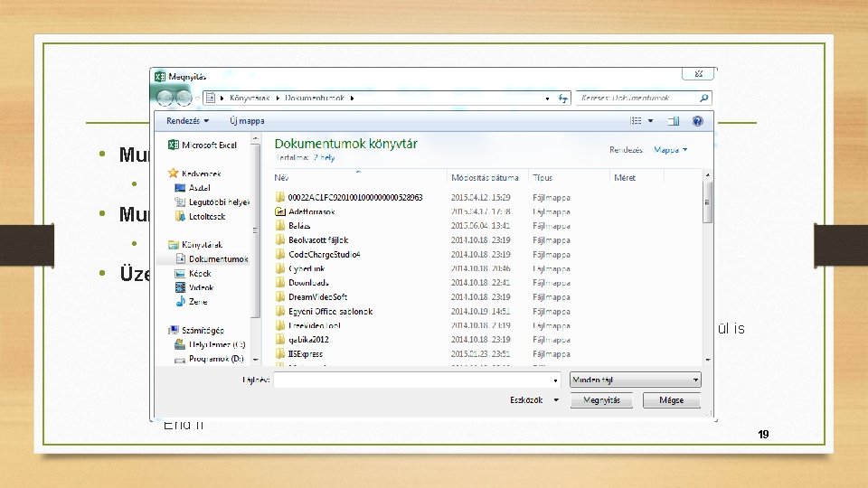Open Helyi lemez (C:) drive

[x=210, y=344]
